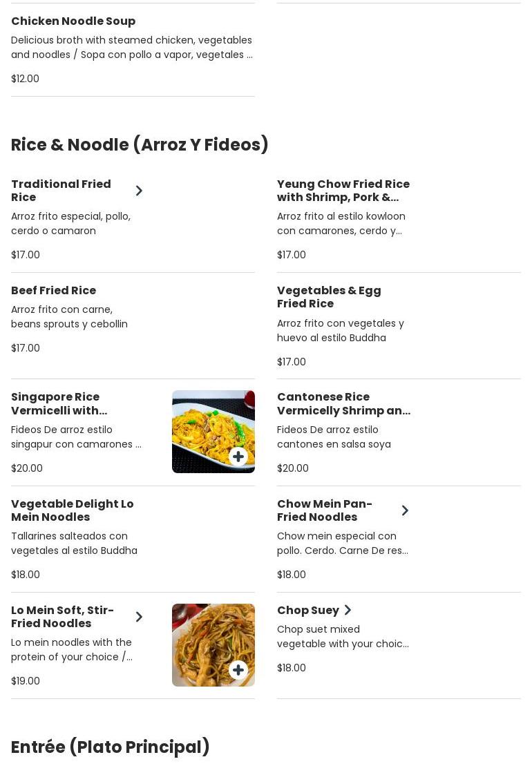Image resolution: width=532 pixels, height=766 pixels.
Task: Open Cantonese Rice Vermicelly Shrimp item
Action: pos(343,403)
